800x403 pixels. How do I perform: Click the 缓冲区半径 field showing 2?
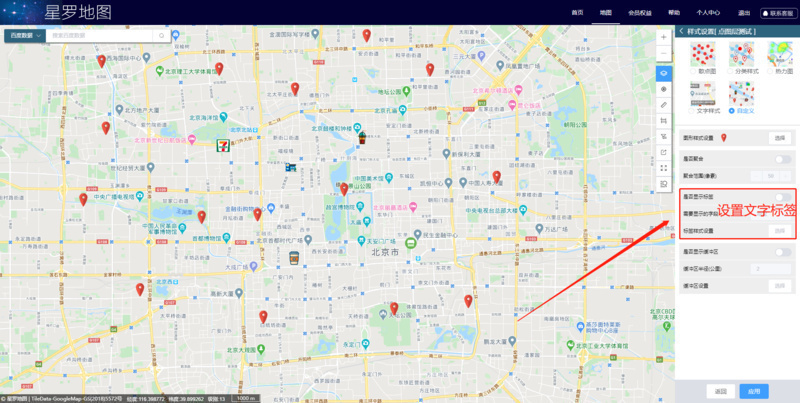[771, 269]
